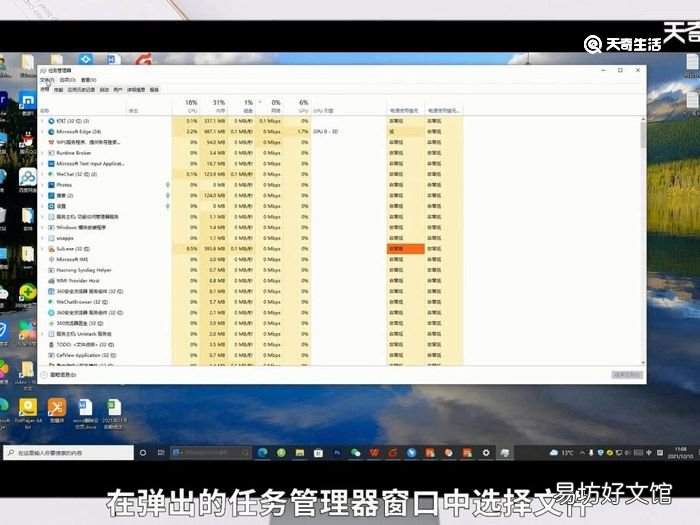Screen dimensions: 700x525
Task: Sort processes by 网络 column header
Action: (x=269, y=106)
